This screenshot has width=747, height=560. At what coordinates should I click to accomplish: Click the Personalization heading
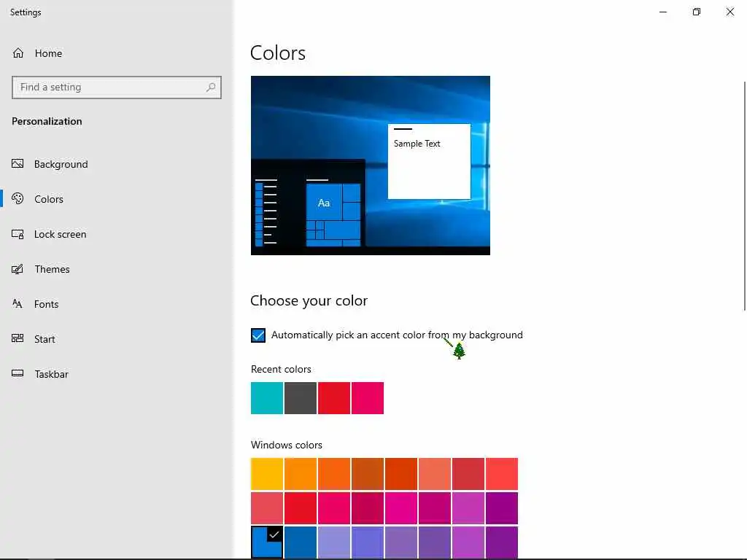tap(47, 122)
